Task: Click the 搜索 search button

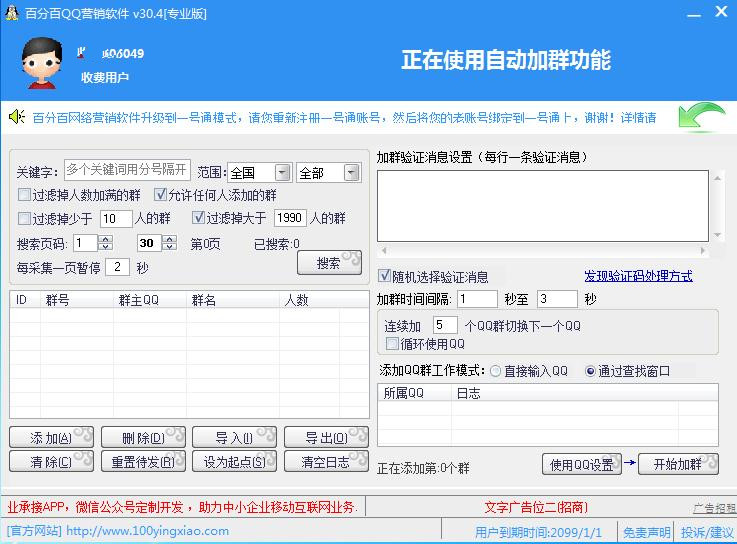Action: click(329, 262)
